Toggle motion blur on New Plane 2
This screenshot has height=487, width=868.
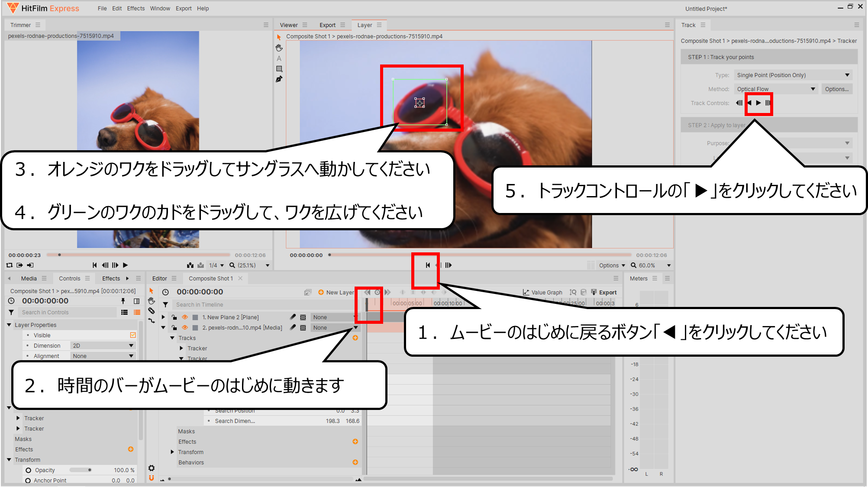click(x=293, y=317)
